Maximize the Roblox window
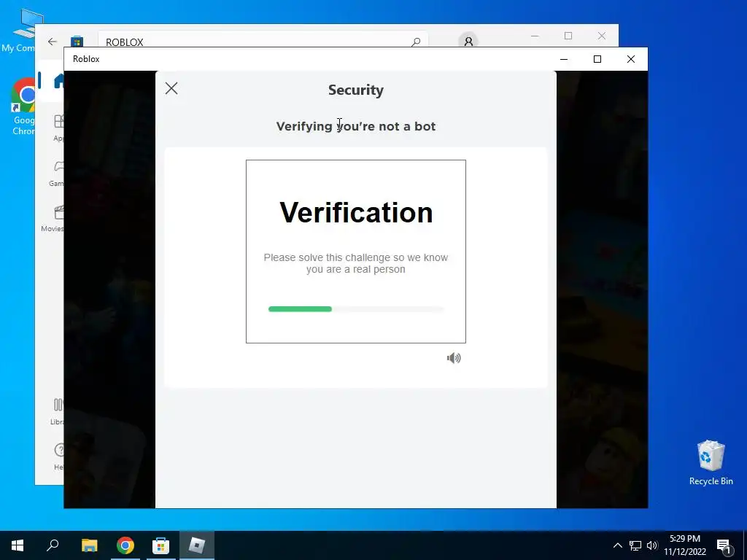 click(x=597, y=59)
